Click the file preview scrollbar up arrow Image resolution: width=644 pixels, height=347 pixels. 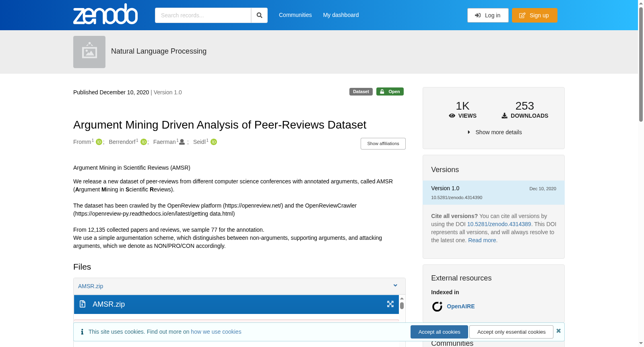(x=402, y=299)
